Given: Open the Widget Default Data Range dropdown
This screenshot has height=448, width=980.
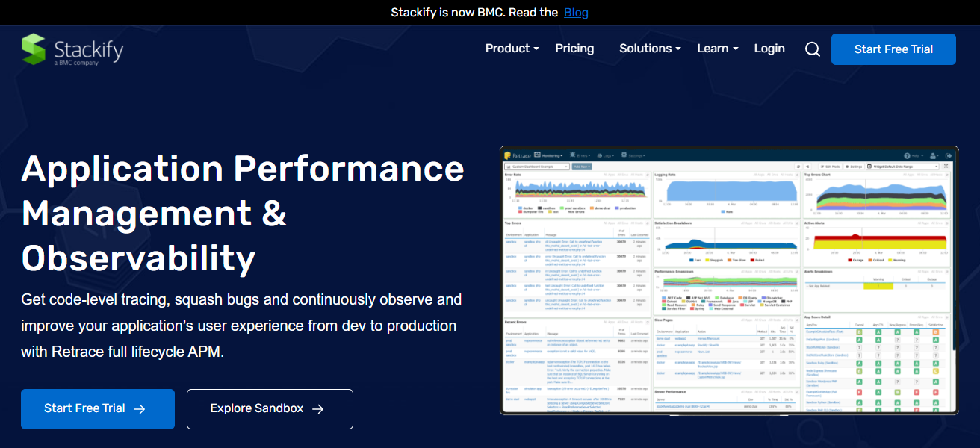Looking at the screenshot, I should coord(902,166).
